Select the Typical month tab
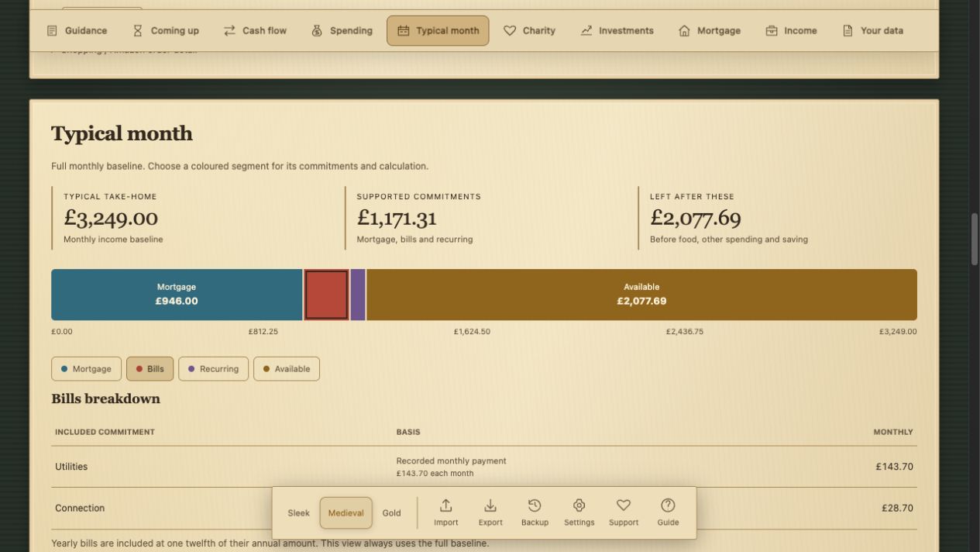 point(438,31)
